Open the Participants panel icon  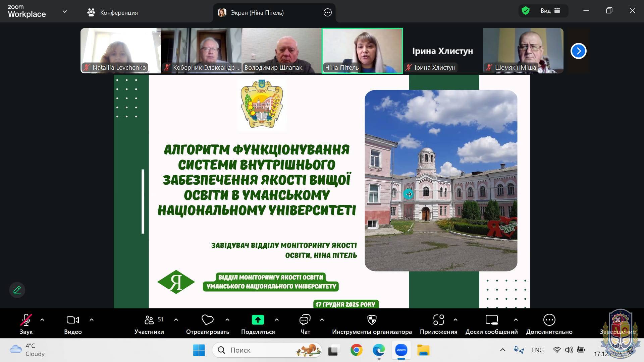coord(149,320)
